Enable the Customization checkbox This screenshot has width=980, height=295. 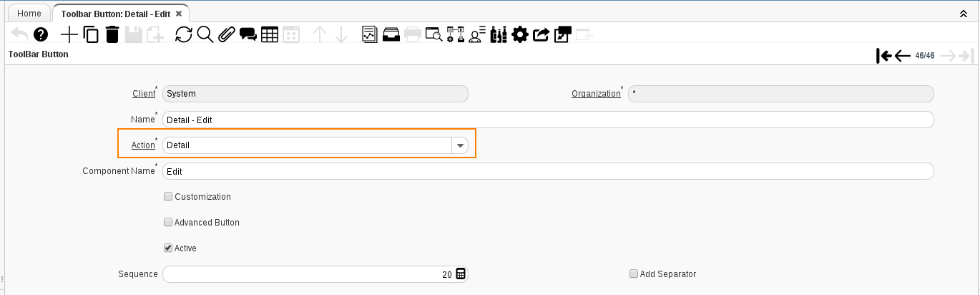coord(168,197)
